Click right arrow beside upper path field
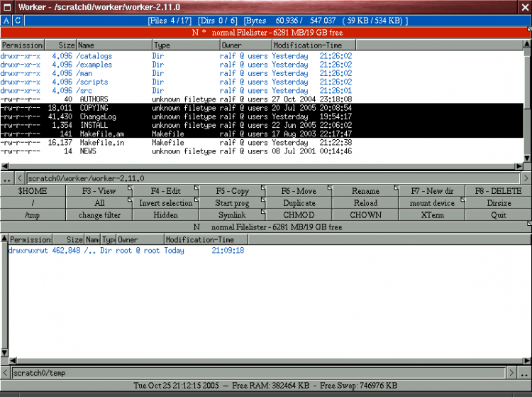The image size is (532, 397). [526, 178]
